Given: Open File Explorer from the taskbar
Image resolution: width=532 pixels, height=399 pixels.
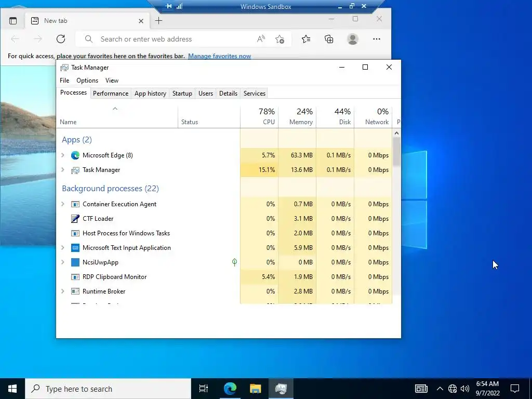Looking at the screenshot, I should pos(256,389).
